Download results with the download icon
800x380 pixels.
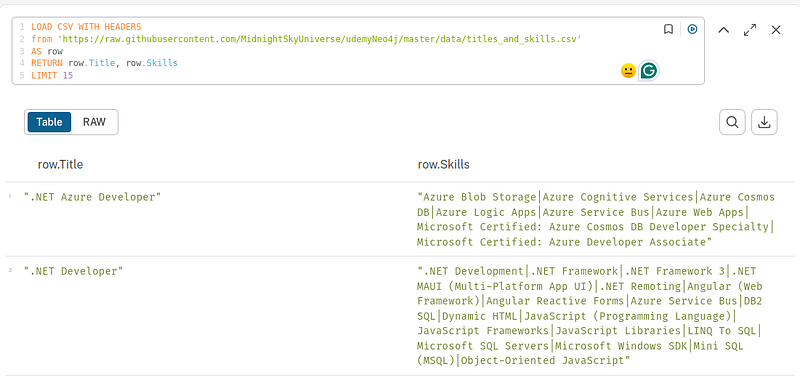click(x=764, y=122)
